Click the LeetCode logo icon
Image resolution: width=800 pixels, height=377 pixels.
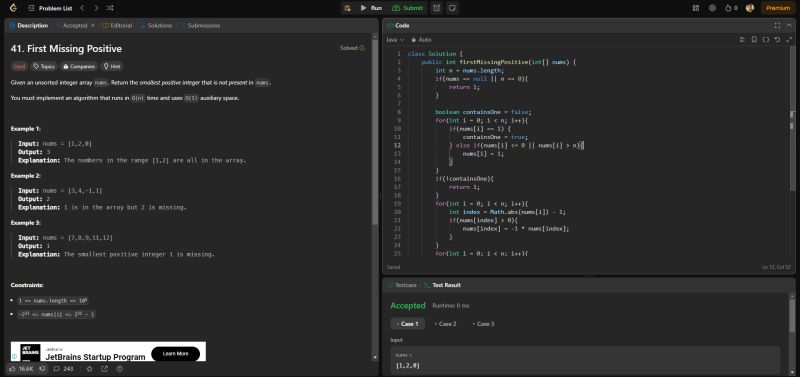coord(13,8)
